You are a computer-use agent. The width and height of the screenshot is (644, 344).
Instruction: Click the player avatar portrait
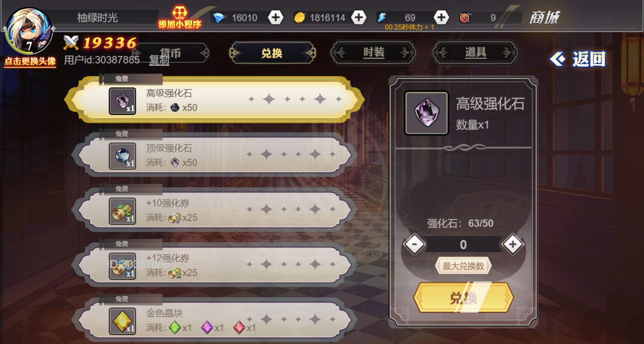tap(28, 31)
